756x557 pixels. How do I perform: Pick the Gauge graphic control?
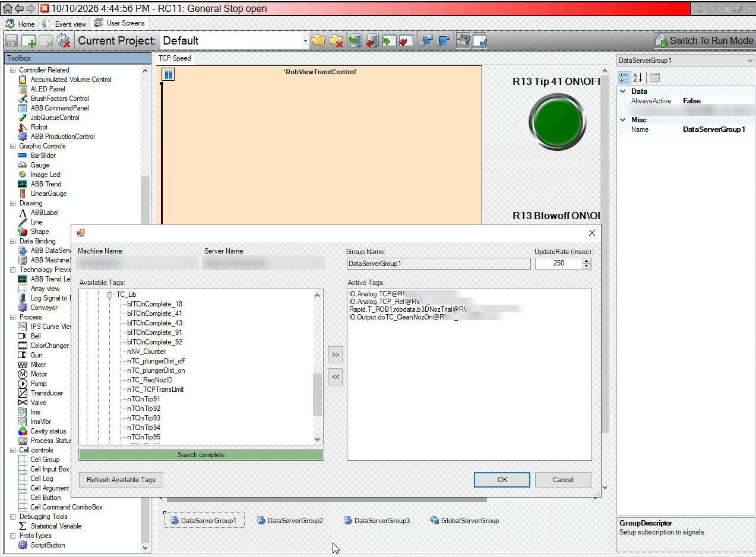coord(40,165)
